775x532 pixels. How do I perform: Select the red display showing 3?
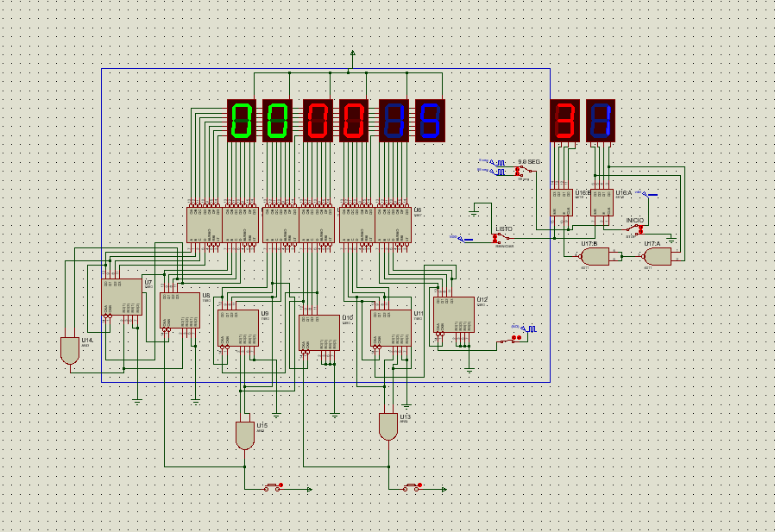(x=565, y=120)
